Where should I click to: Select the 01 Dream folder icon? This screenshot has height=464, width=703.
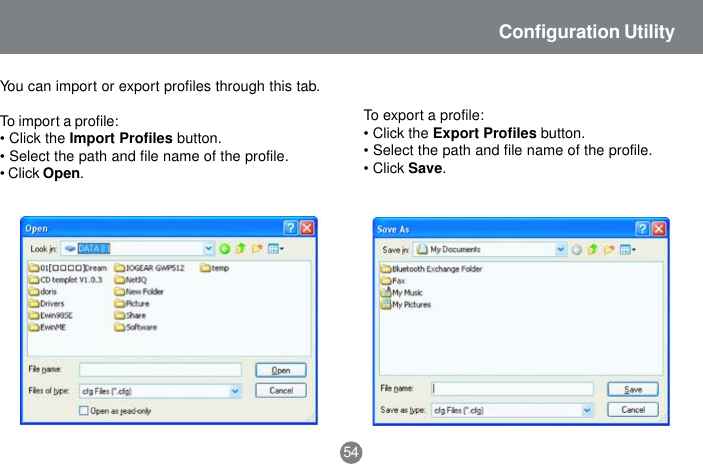click(x=34, y=268)
